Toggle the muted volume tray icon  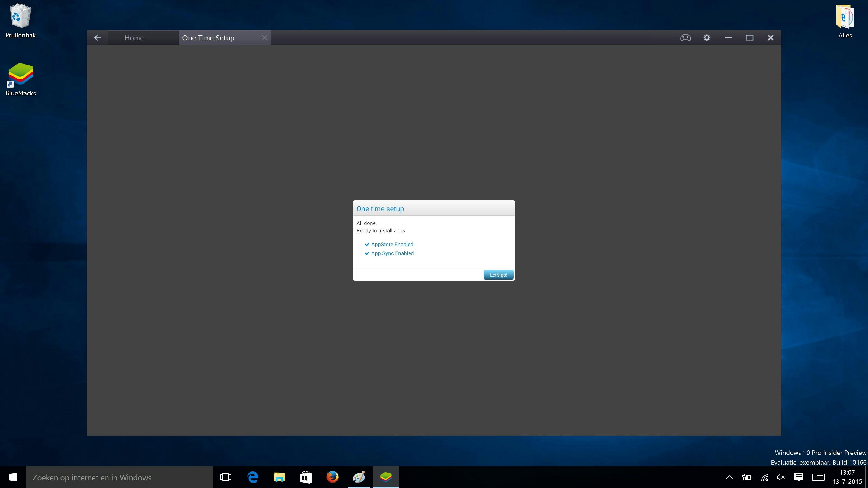(781, 477)
